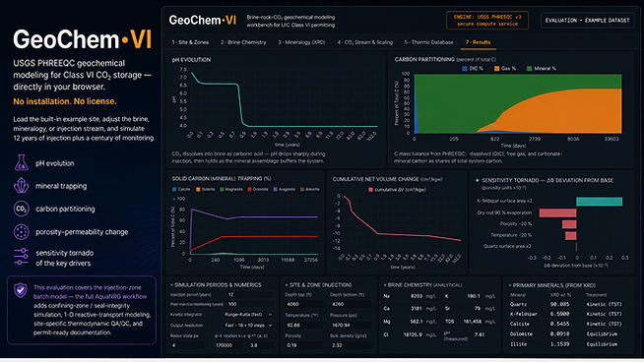Click the Ca value 3181 in brine chemistry
Screen dimensions: 644x362
(x=417, y=308)
